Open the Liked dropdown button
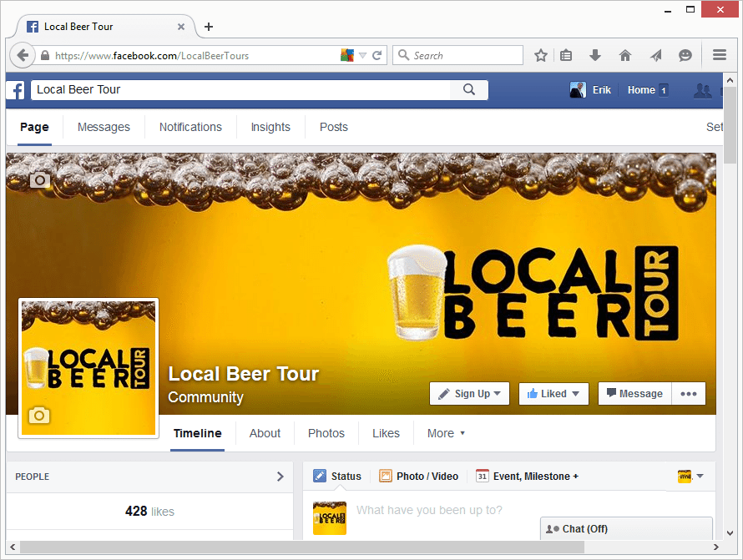The height and width of the screenshot is (560, 743). (553, 394)
